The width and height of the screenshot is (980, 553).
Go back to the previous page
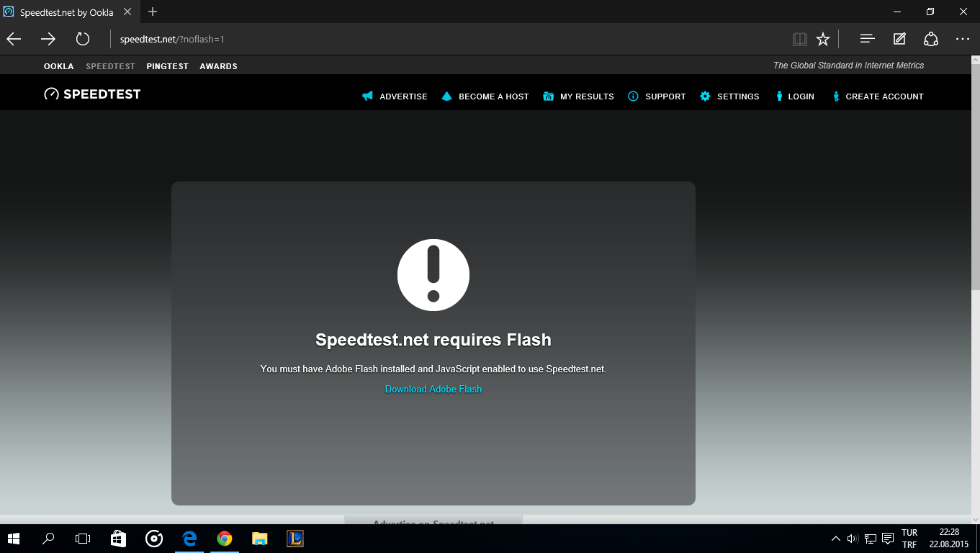(x=14, y=39)
